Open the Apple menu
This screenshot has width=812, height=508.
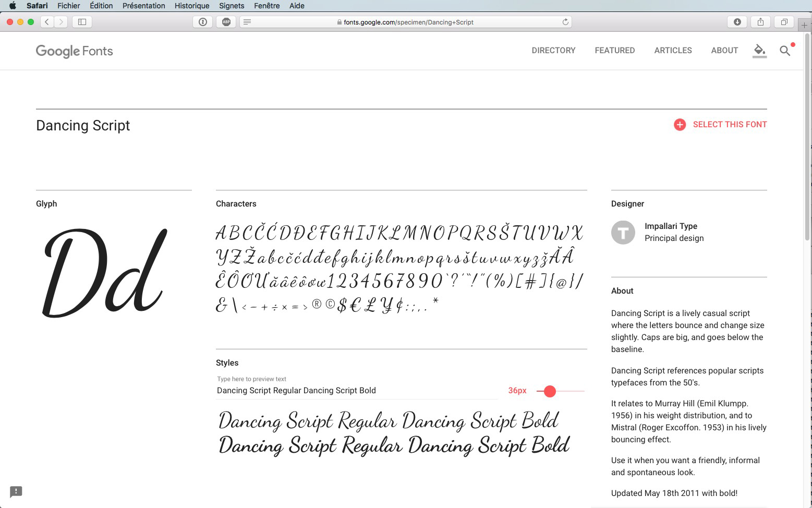(x=13, y=6)
